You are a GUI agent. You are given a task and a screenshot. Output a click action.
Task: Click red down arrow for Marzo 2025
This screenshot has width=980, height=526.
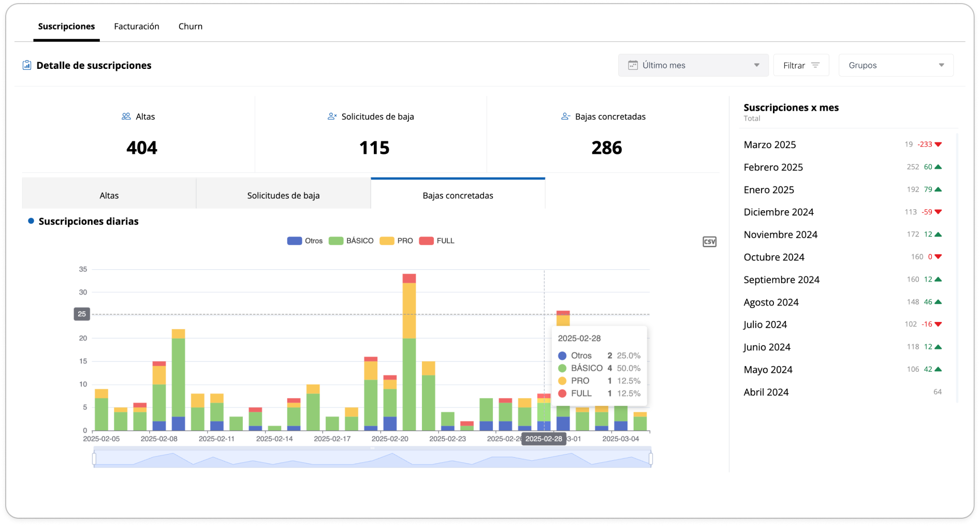(x=938, y=144)
